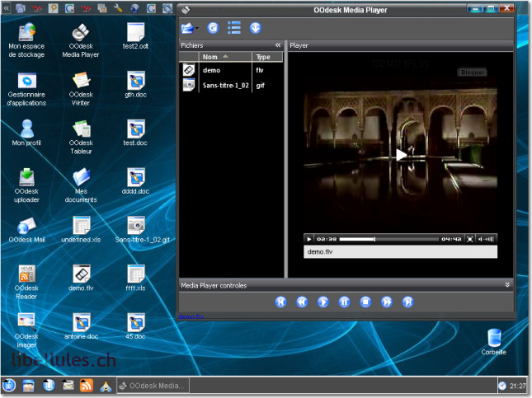Open test2.odt desktop file
Viewport: 532px width, 398px height.
(135, 36)
